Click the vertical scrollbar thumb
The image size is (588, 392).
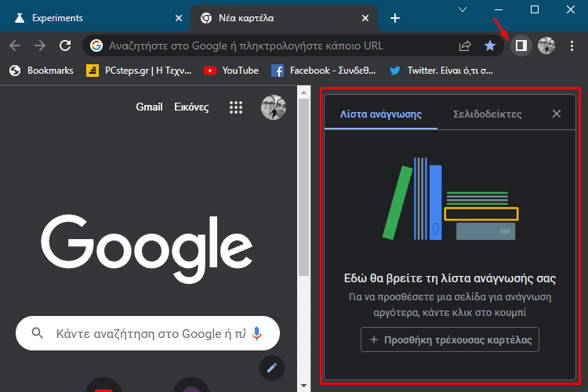[x=303, y=187]
